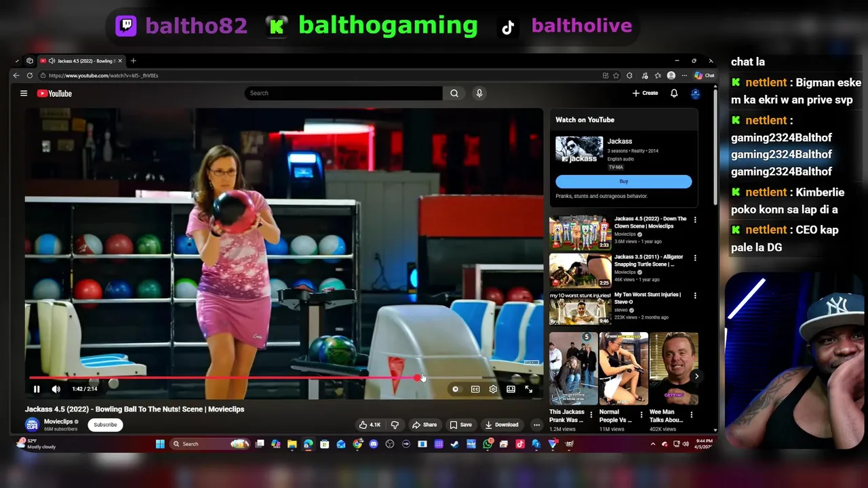Viewport: 868px width, 488px height.
Task: Open the YouTube hamburger guide menu
Action: 24,94
